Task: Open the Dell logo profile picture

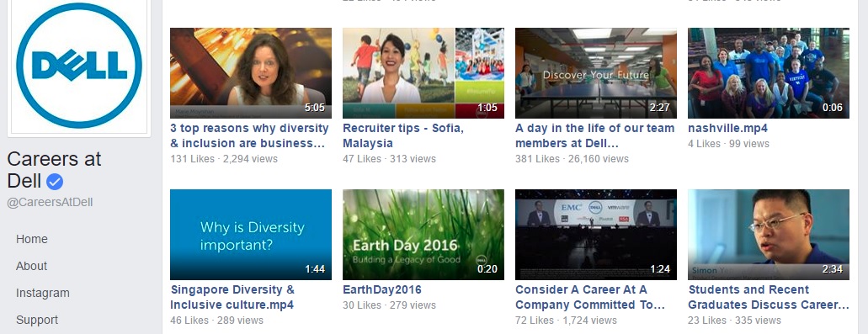Action: point(79,66)
